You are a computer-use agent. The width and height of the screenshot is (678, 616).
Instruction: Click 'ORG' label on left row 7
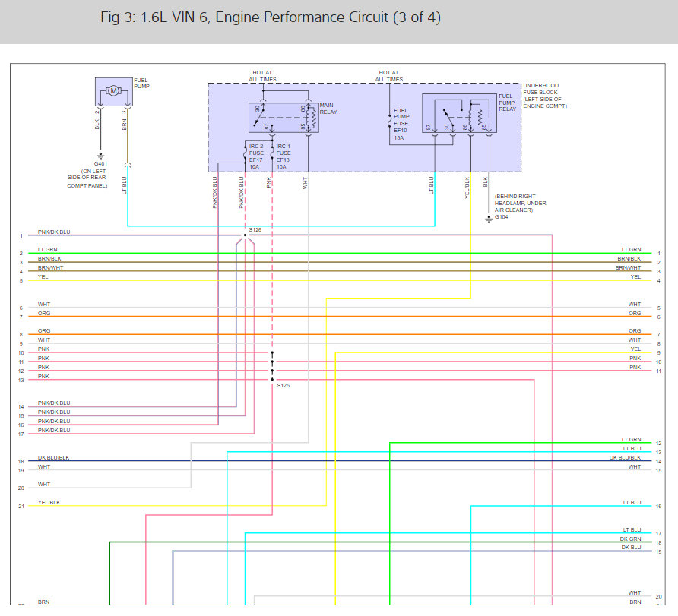pyautogui.click(x=43, y=313)
